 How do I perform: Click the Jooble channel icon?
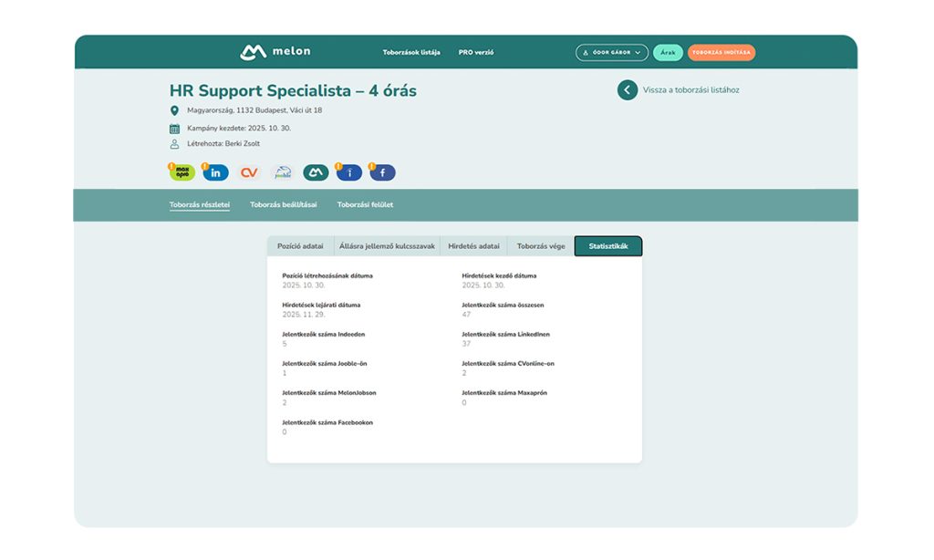283,172
